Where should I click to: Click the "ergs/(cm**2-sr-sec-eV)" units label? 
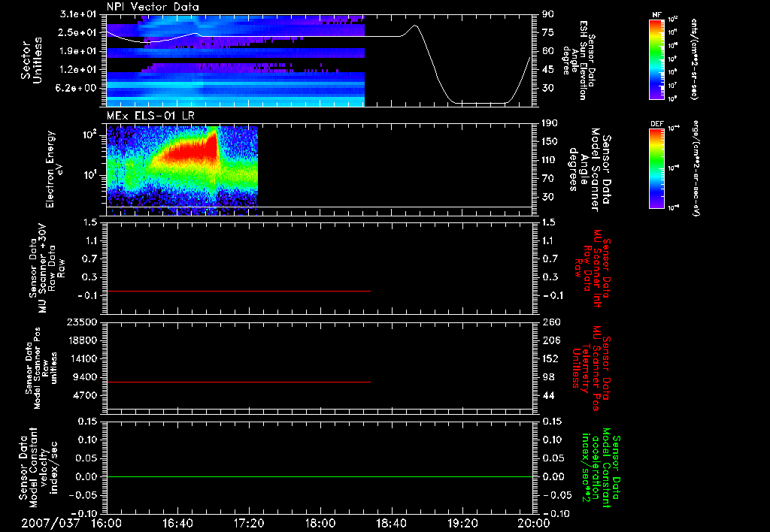click(x=696, y=168)
